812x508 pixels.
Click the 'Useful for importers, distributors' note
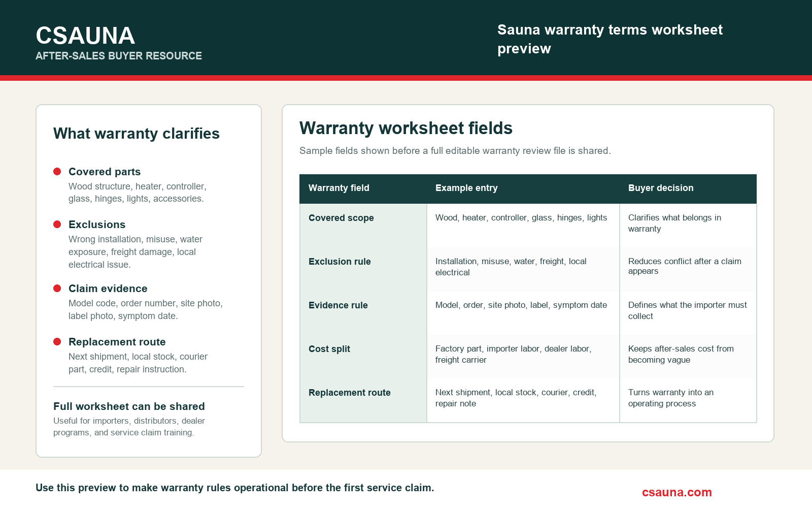pyautogui.click(x=129, y=427)
